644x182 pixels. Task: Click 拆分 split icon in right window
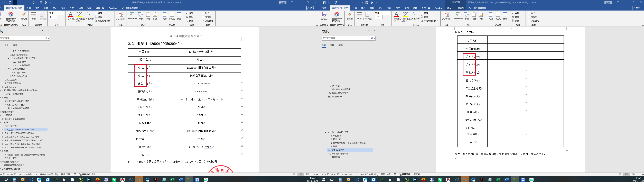click(505, 16)
